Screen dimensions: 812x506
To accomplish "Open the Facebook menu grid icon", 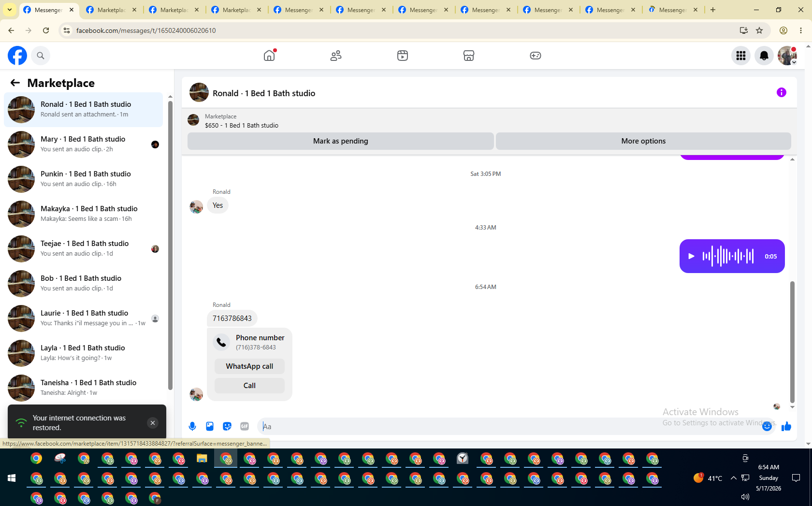I will click(741, 56).
